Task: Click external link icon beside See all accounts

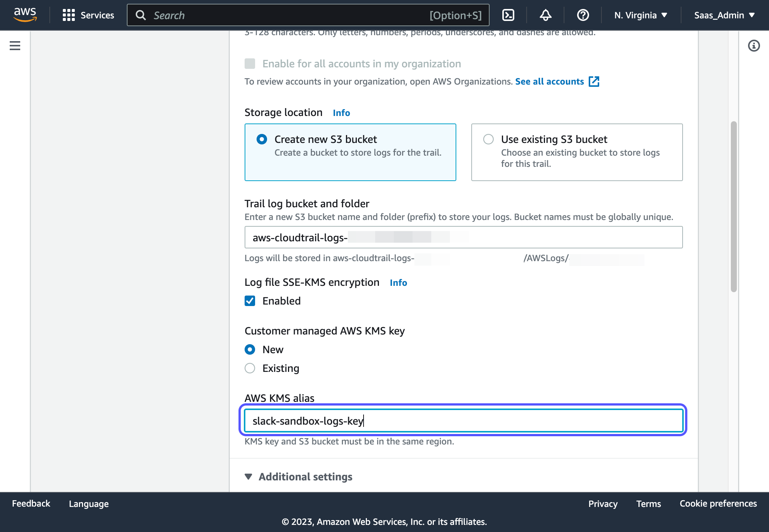Action: tap(594, 82)
